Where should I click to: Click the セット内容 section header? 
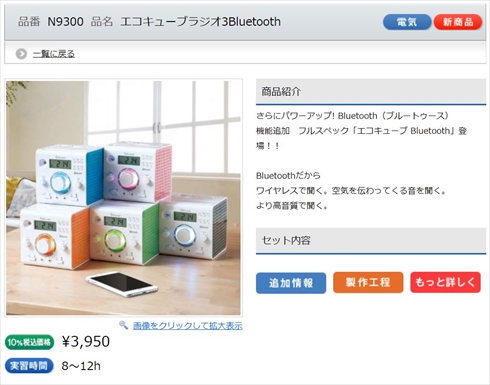[x=371, y=241]
